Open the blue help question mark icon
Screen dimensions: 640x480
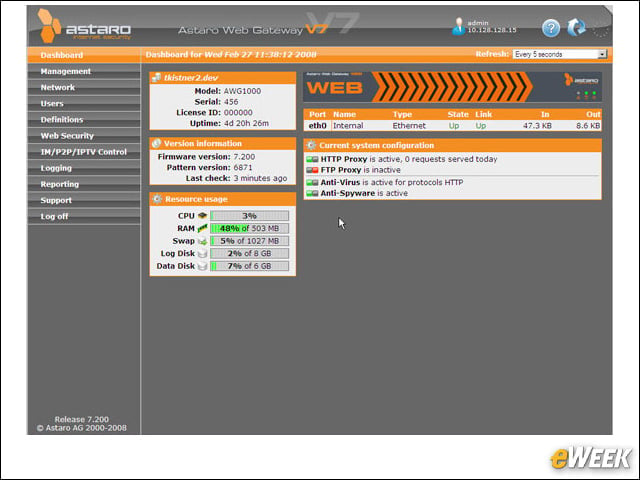pos(551,28)
